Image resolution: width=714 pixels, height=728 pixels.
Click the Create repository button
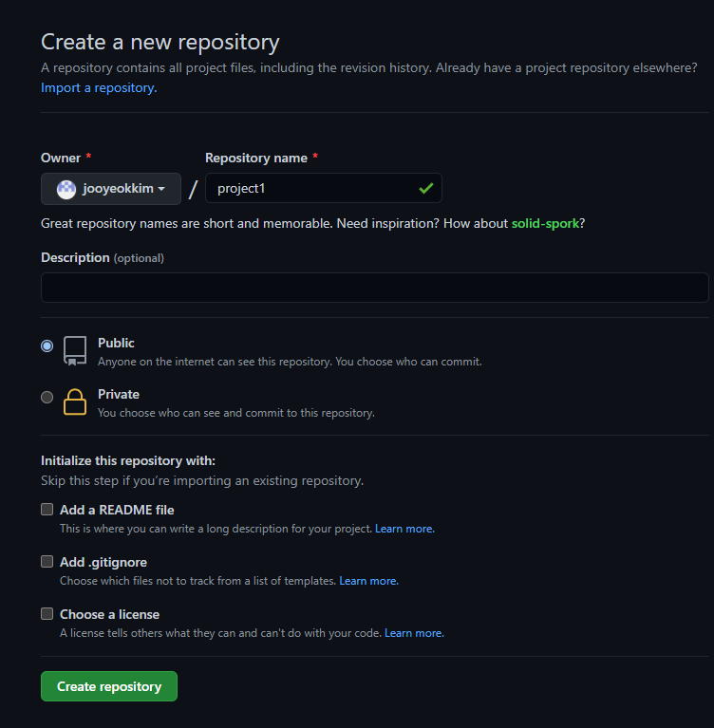click(x=109, y=686)
